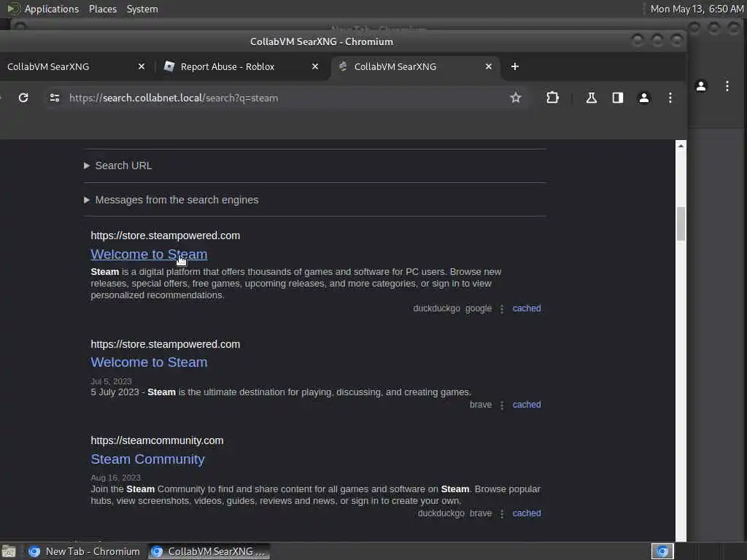Expand Messages from the search engines
Screen dimensions: 747x560
pyautogui.click(x=171, y=200)
